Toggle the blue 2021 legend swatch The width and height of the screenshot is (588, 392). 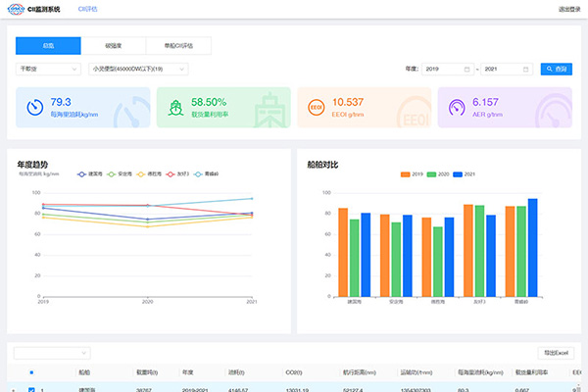coord(458,174)
